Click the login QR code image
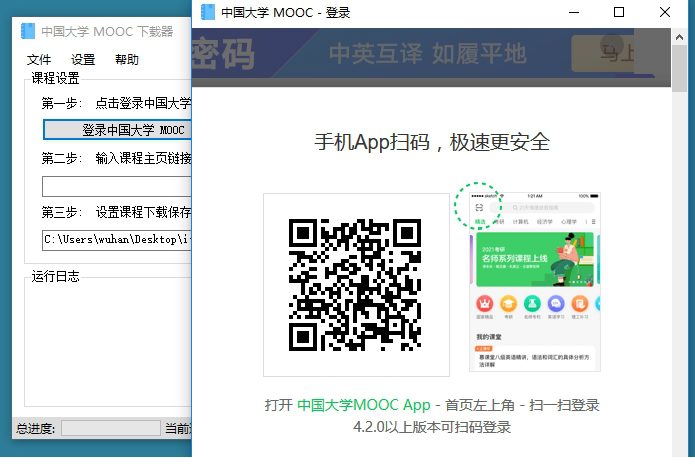The width and height of the screenshot is (695, 475). [355, 285]
